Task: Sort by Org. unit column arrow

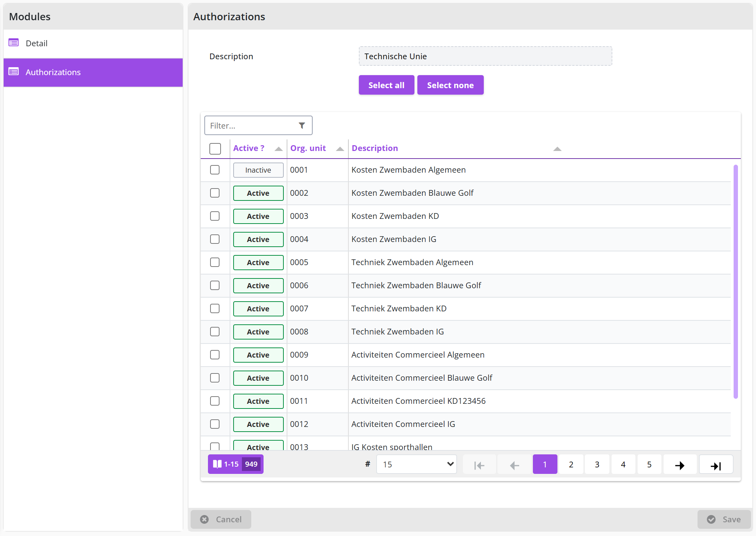Action: coord(340,149)
